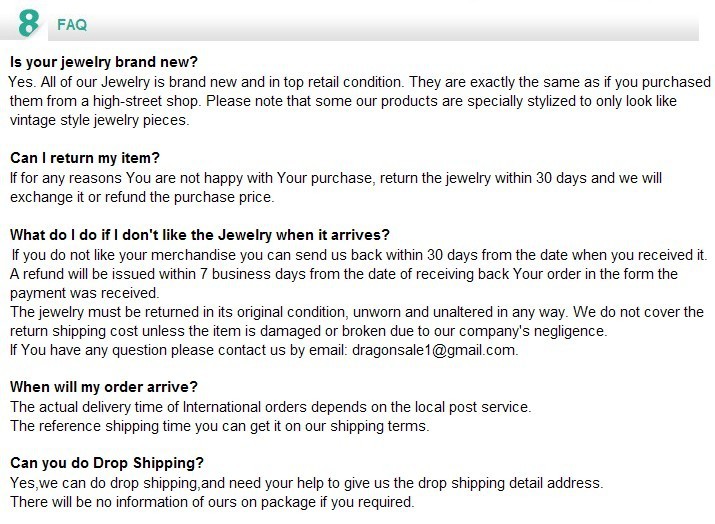This screenshot has width=715, height=524.
Task: Click the "Can I return my item?" heading
Action: pyautogui.click(x=85, y=158)
